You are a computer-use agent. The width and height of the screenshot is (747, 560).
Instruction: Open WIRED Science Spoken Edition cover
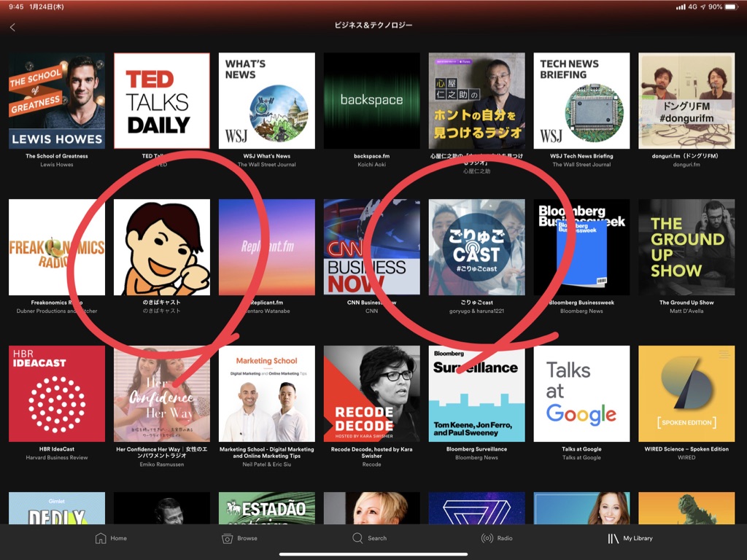[x=686, y=394]
